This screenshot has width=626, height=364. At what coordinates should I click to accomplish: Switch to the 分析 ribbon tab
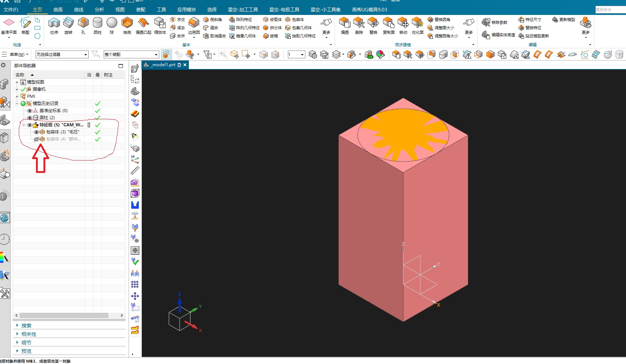point(99,10)
